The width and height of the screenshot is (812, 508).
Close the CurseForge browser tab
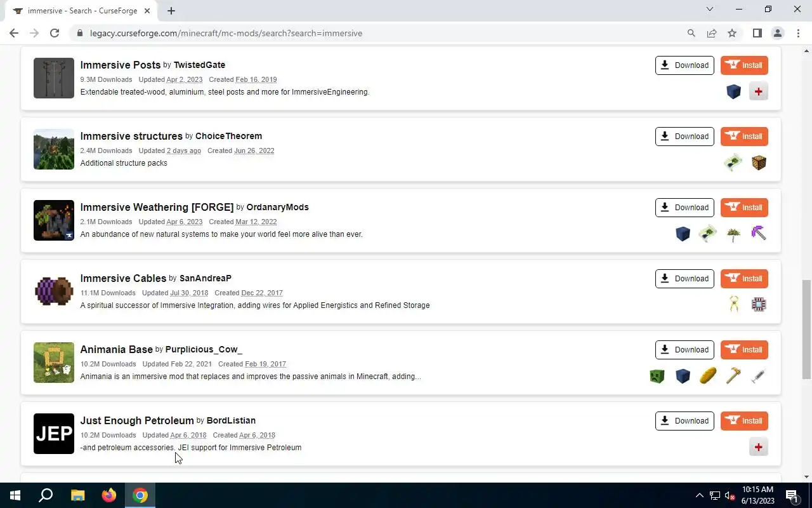tap(148, 11)
